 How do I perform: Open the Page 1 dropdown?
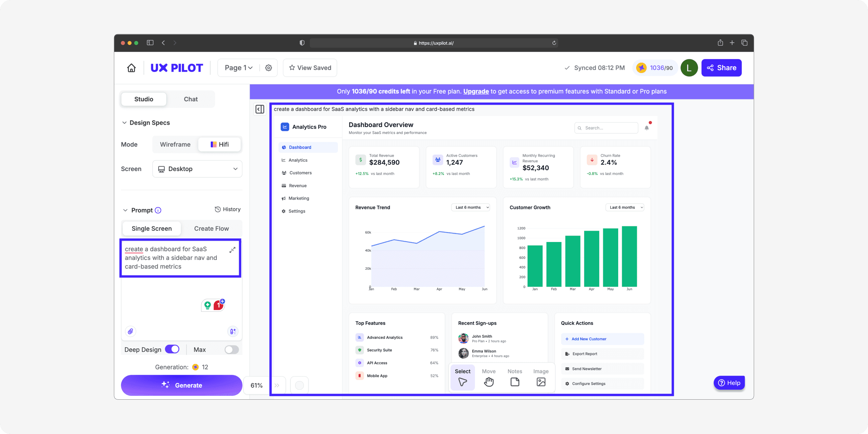coord(238,68)
